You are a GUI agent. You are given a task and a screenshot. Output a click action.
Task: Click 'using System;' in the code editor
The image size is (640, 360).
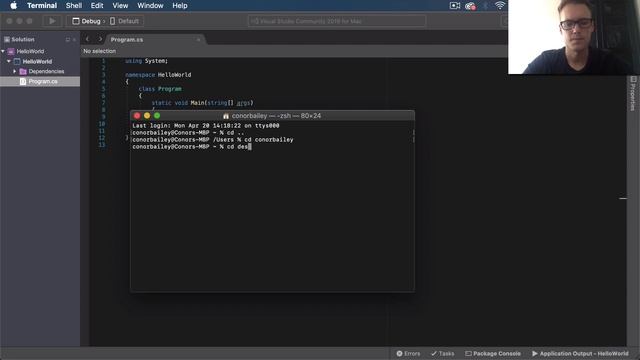click(x=146, y=61)
